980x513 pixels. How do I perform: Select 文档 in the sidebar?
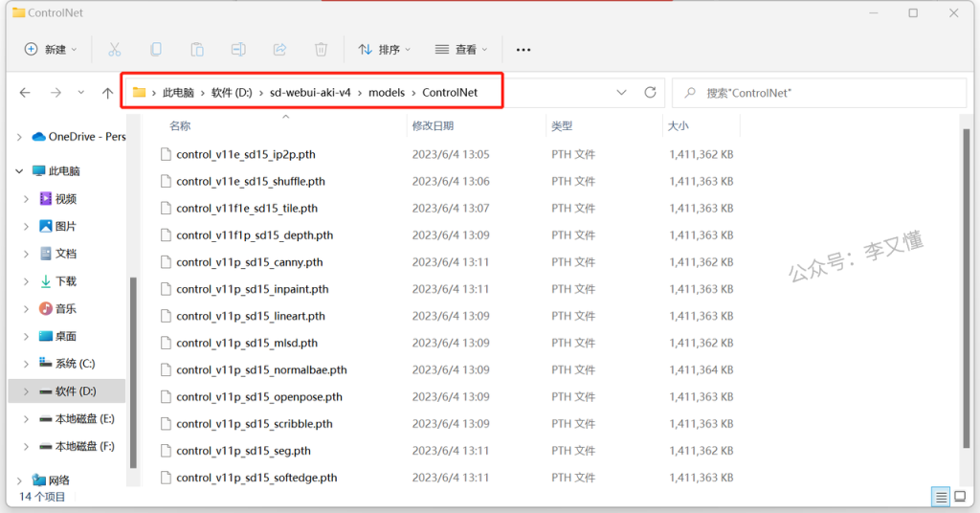click(x=58, y=254)
